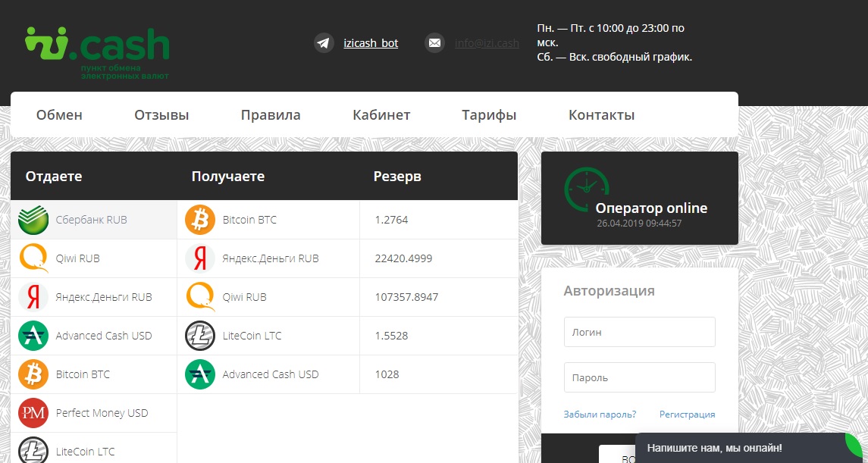Select Qiwi RUB label in Отдаете
The width and height of the screenshot is (868, 463).
(x=77, y=258)
